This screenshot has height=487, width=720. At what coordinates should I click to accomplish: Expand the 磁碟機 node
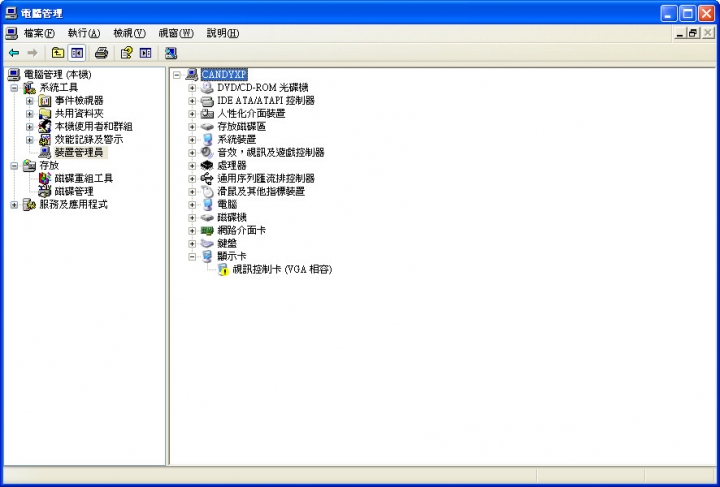pyautogui.click(x=192, y=218)
